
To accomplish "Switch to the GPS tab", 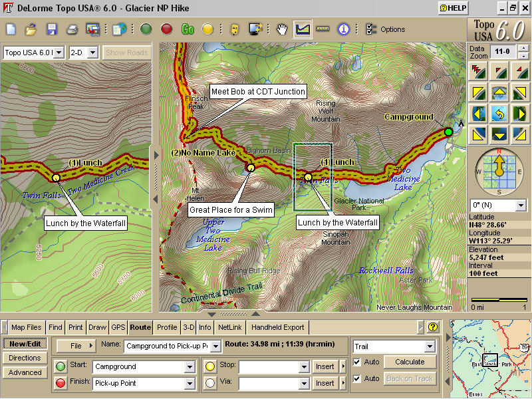I will coord(118,327).
